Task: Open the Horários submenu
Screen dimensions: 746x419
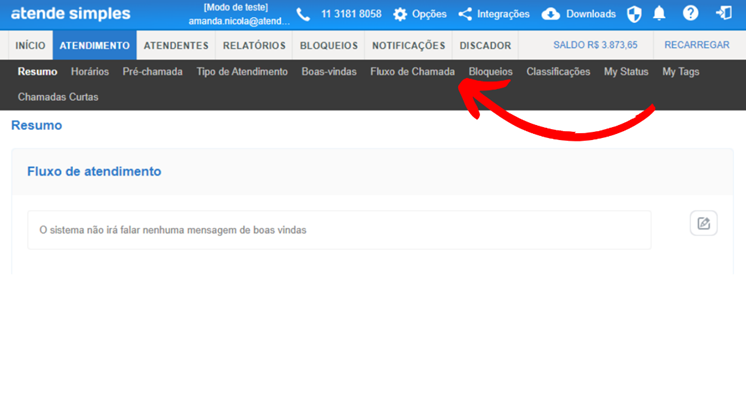Action: pos(90,72)
